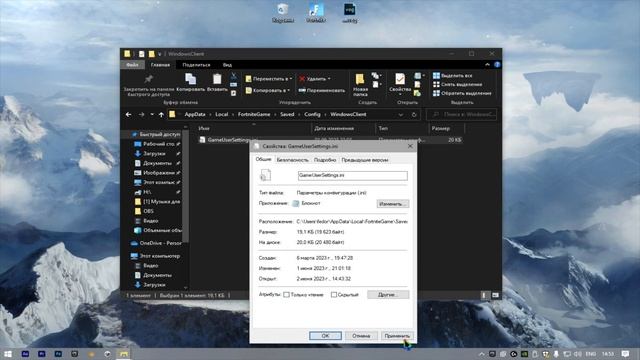Click Снять выделение in the ribbon

pyautogui.click(x=458, y=84)
